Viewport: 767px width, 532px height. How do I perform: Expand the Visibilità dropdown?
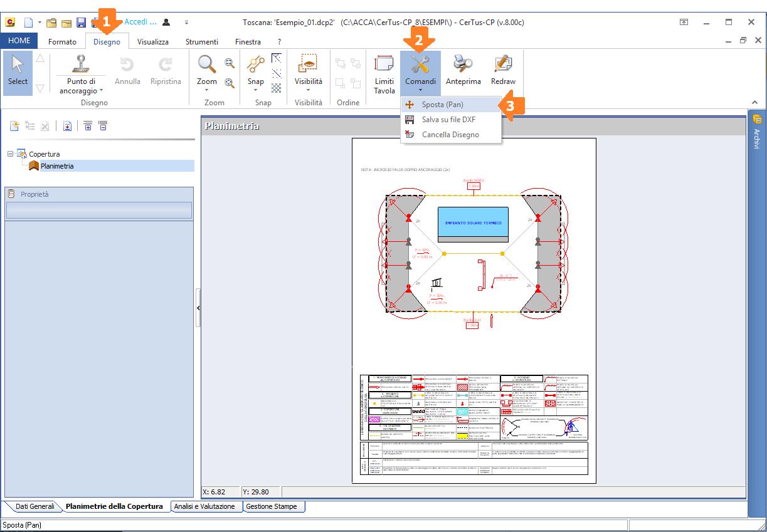(x=308, y=85)
